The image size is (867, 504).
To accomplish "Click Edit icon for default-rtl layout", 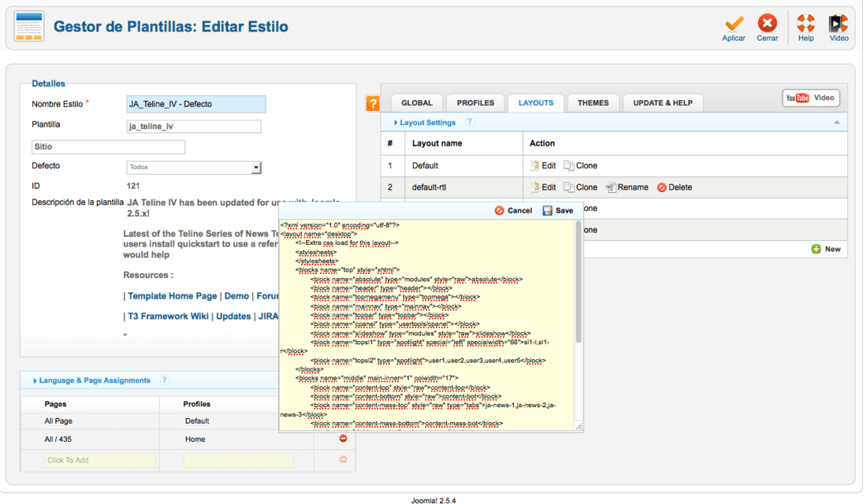I will point(535,187).
